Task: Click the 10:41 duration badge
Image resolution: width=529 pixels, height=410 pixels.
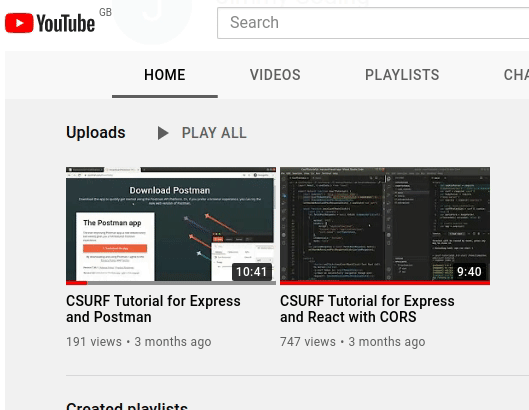Action: (x=252, y=272)
